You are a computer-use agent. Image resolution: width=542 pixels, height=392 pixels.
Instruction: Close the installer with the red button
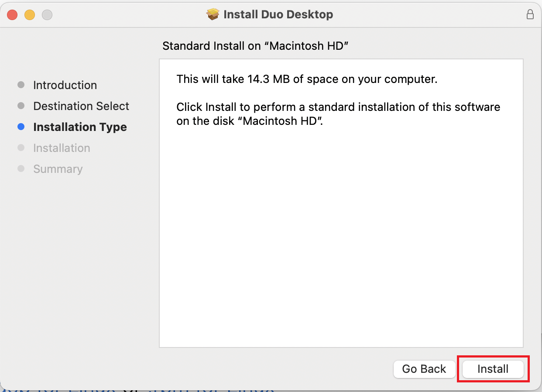(x=12, y=15)
